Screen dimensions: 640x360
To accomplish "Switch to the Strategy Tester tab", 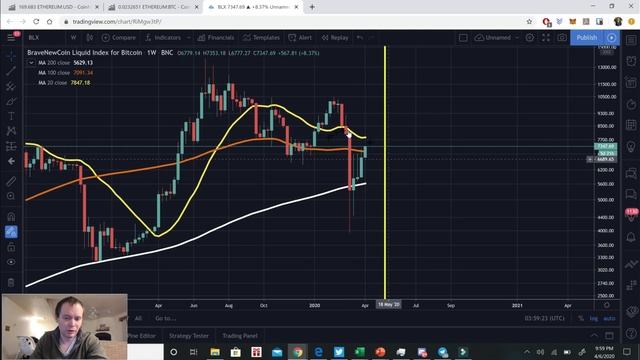I will tap(189, 336).
